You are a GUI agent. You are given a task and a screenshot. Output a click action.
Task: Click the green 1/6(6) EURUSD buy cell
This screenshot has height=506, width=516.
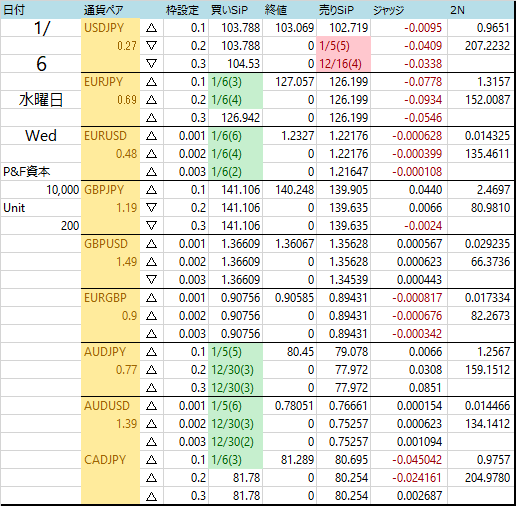coord(236,136)
